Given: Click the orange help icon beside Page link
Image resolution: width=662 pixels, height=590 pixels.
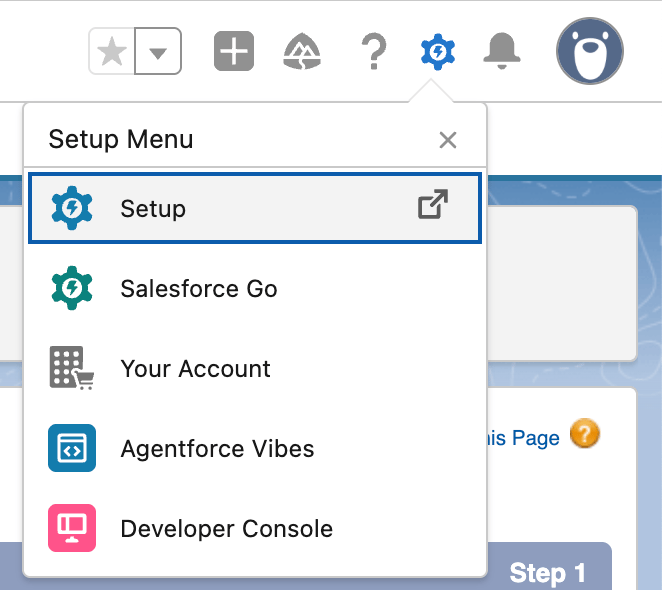Looking at the screenshot, I should (584, 434).
